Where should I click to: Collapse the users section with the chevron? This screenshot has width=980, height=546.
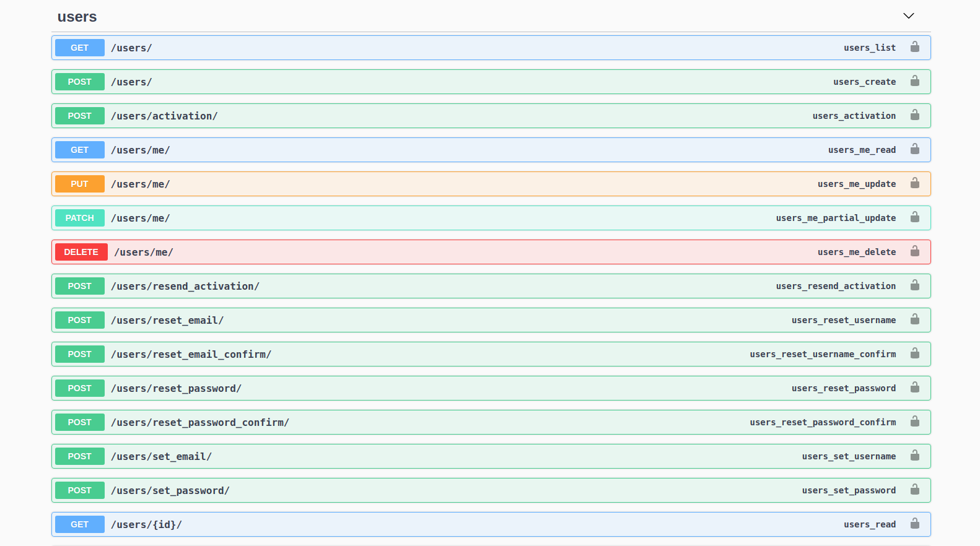click(x=909, y=16)
